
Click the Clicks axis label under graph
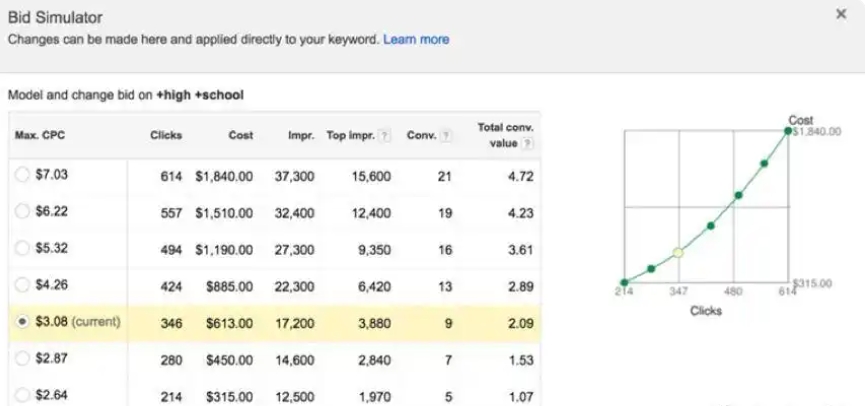pos(706,311)
